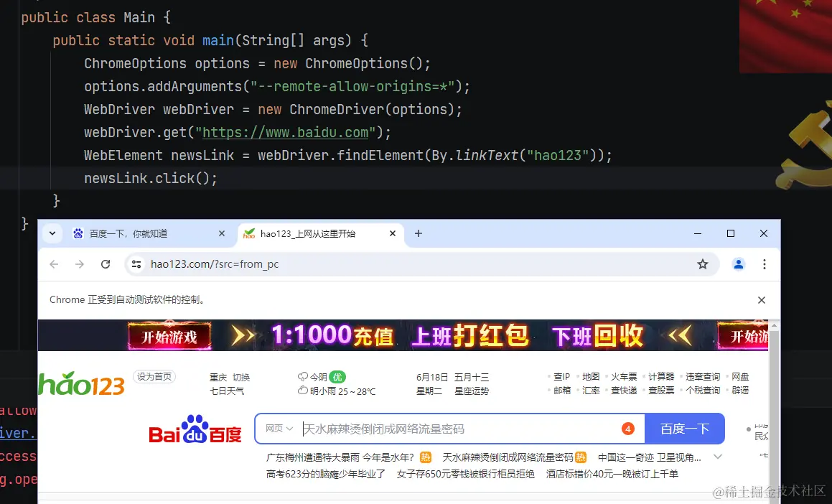Open news 酒店标错价40元一晚被订上千单
Image resolution: width=832 pixels, height=504 pixels.
(x=612, y=474)
